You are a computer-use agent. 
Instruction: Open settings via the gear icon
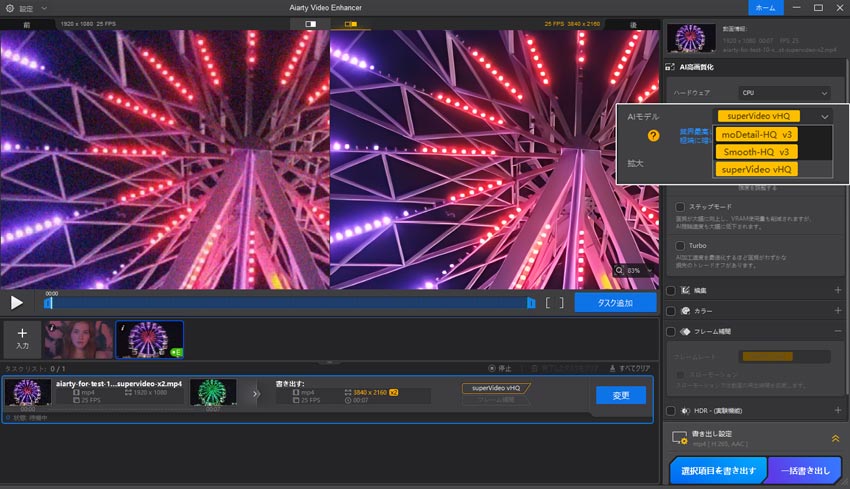coord(10,9)
